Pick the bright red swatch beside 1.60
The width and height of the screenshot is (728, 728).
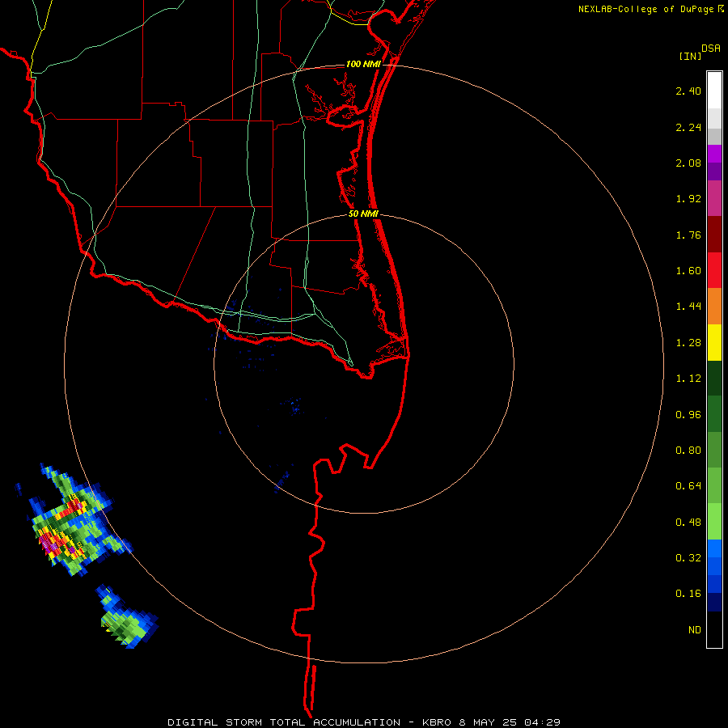coord(714,270)
